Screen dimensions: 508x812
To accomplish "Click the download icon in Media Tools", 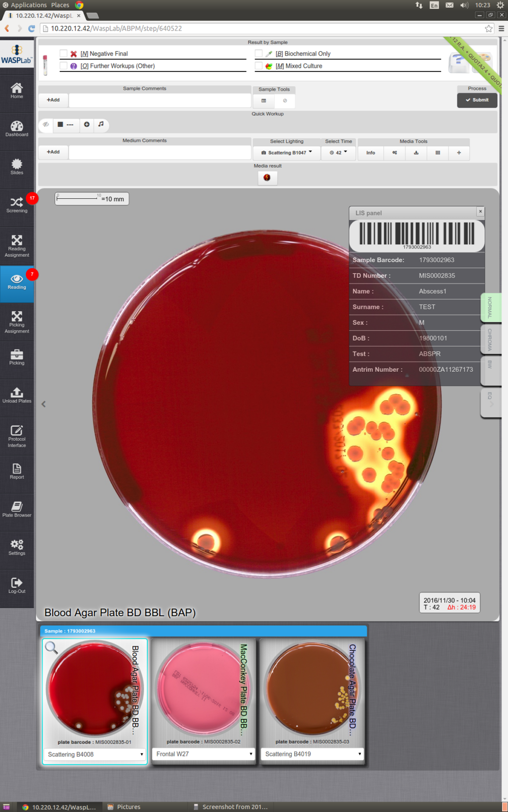I will click(416, 153).
